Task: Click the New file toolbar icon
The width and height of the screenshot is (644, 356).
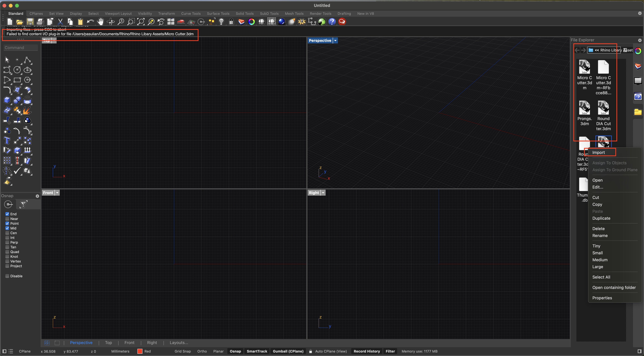Action: pos(10,22)
